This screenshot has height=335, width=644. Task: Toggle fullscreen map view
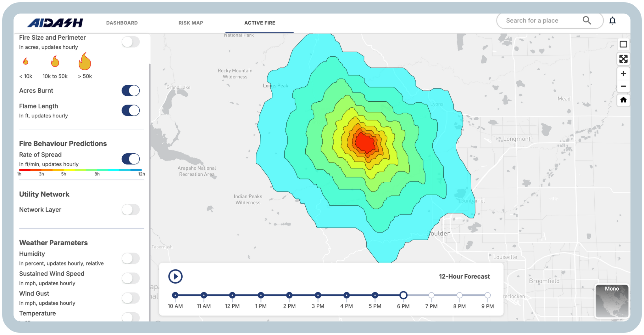[x=623, y=59]
